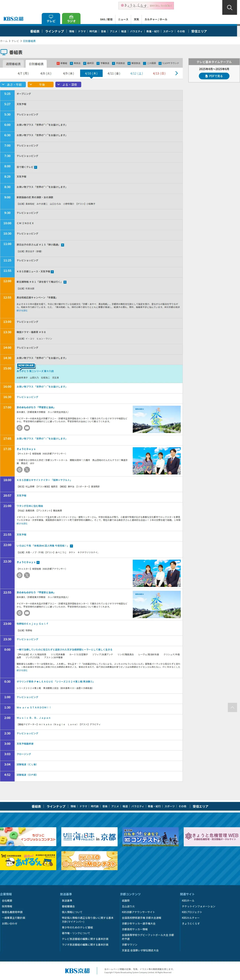The image size is (240, 980).
Task: Open the KYOTOローカルCMコンテスト banner
Action: click(x=89, y=861)
